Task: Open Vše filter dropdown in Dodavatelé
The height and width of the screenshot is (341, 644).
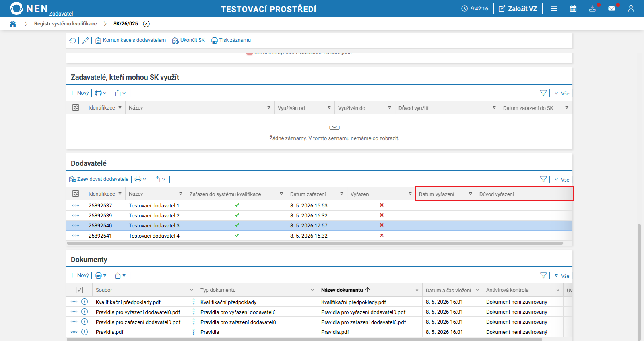Action: [562, 180]
